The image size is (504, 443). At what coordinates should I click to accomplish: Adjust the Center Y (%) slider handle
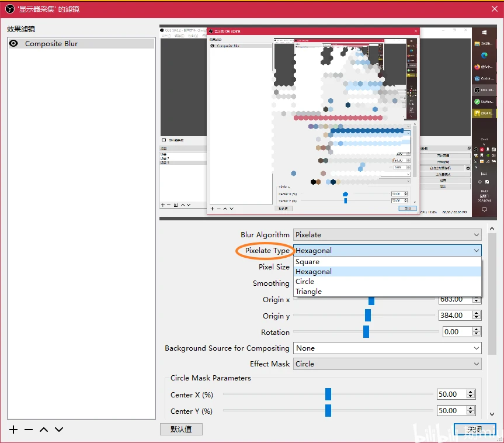[x=328, y=410]
